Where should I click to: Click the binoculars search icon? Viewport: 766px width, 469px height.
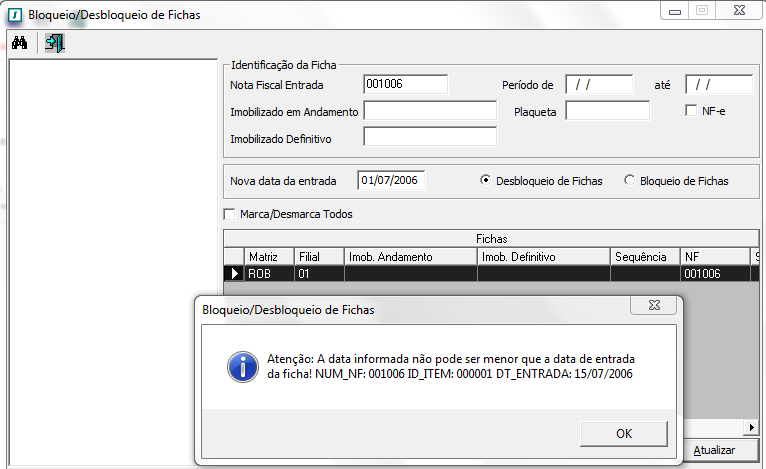pyautogui.click(x=20, y=43)
